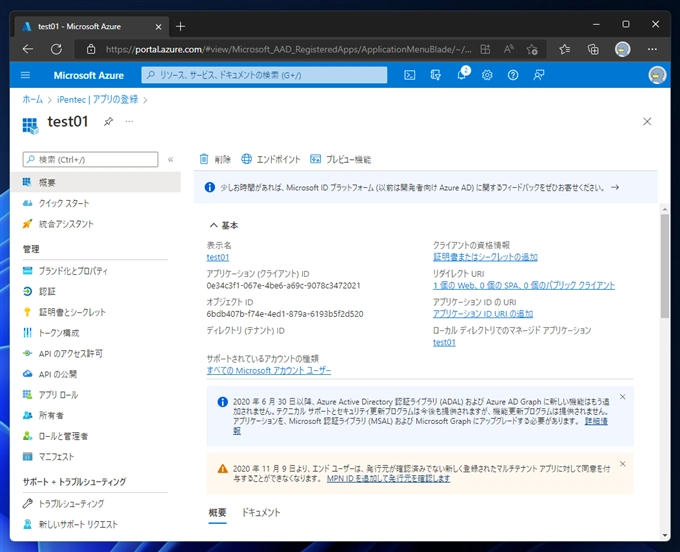Close the test01 blade
Screen dimensions: 680x552
tap(647, 121)
